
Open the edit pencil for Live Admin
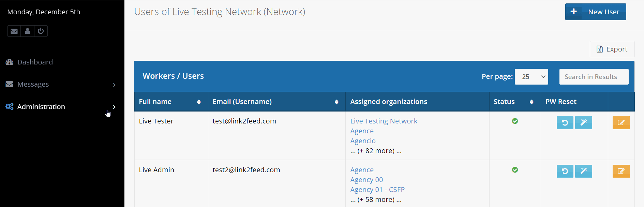tap(620, 171)
